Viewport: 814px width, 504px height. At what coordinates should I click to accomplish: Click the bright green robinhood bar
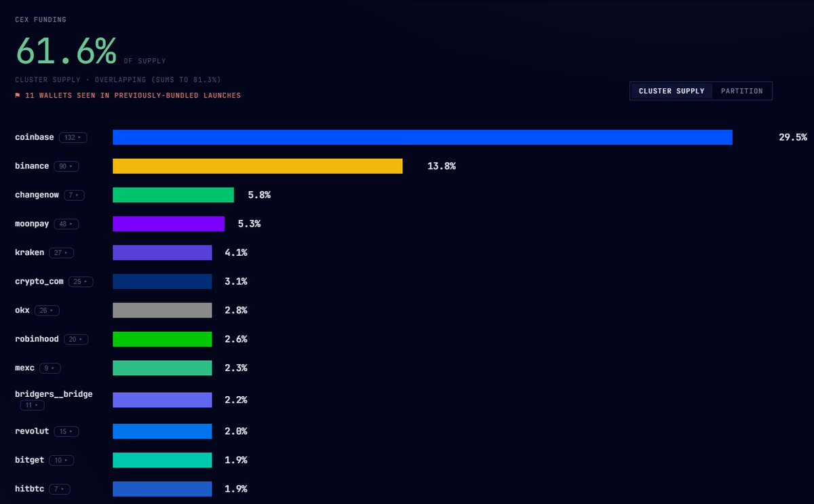(x=162, y=339)
